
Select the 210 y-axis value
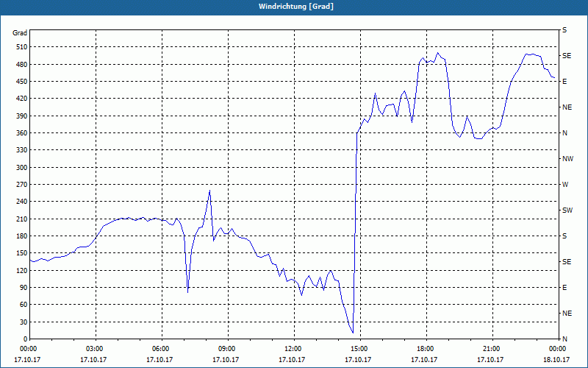click(22, 219)
